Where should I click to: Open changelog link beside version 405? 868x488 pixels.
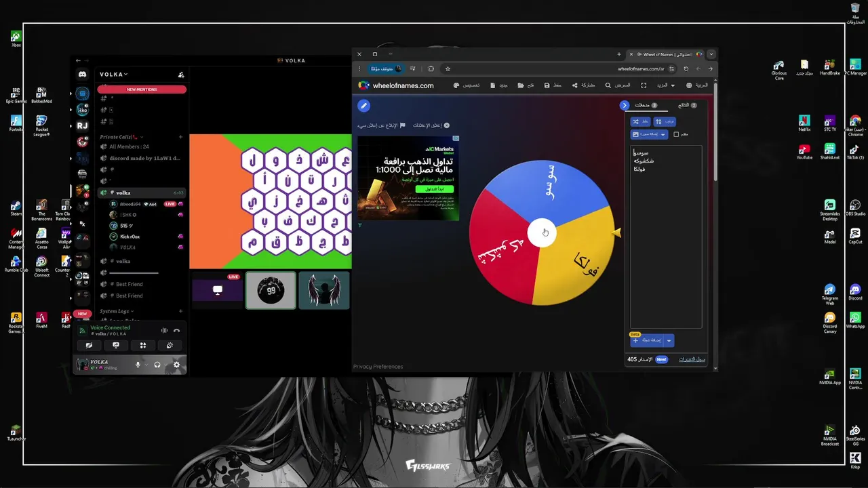692,359
